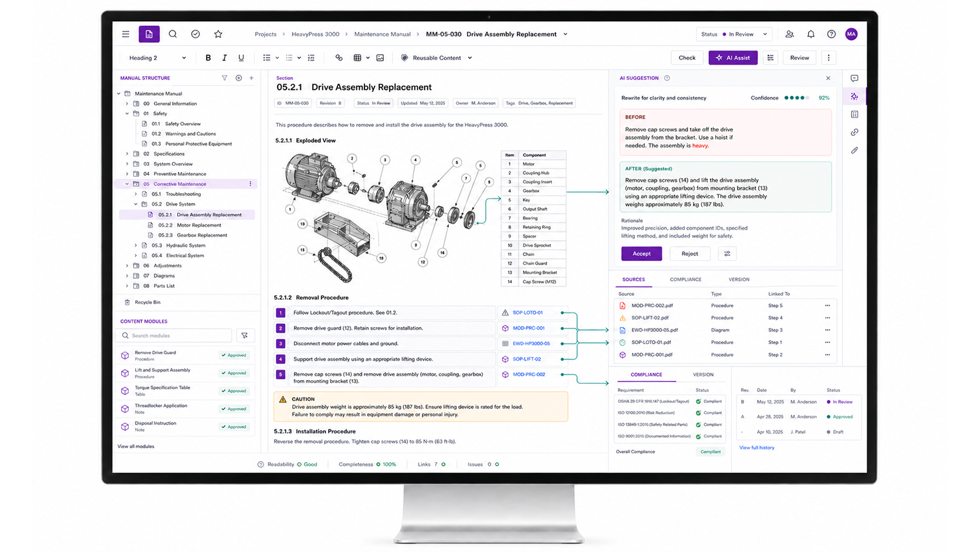Toggle italic formatting
Screen dimensions: 980x552
(x=224, y=58)
